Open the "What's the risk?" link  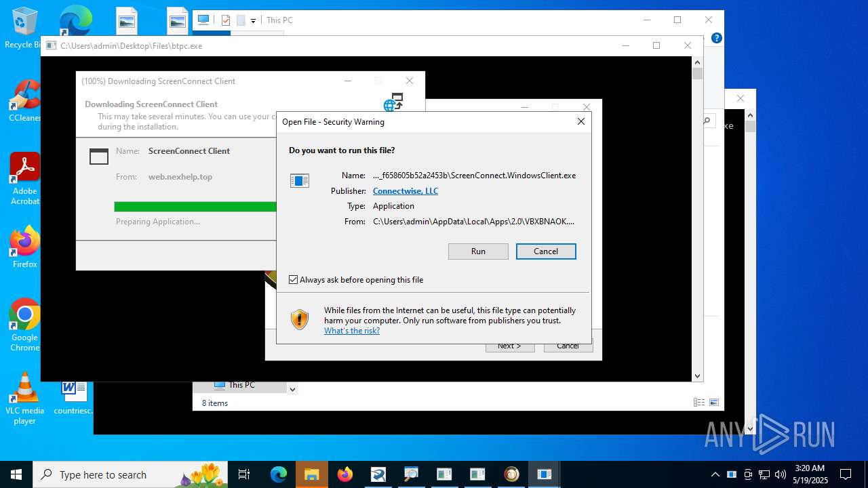point(352,331)
